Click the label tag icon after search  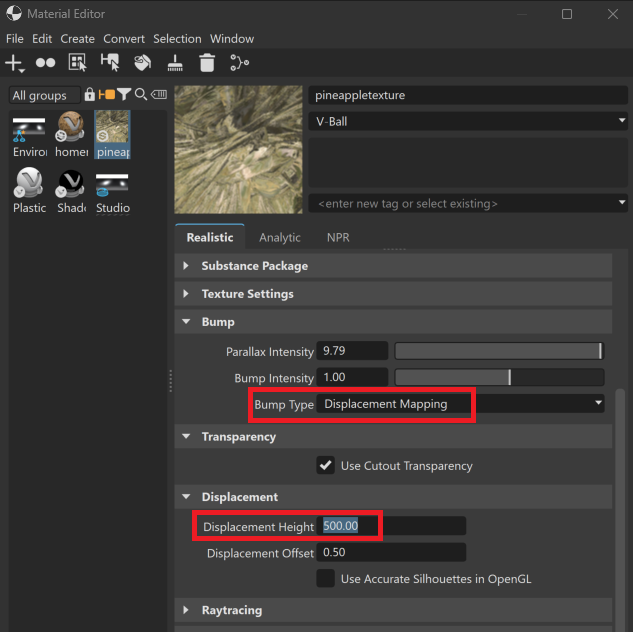point(159,94)
